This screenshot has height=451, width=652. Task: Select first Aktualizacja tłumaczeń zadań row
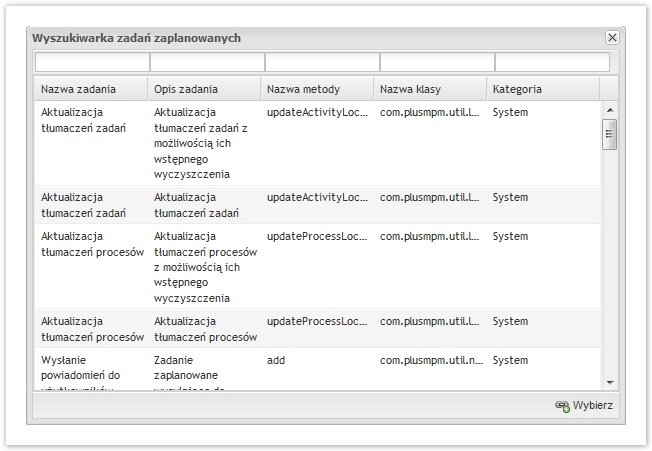click(x=91, y=120)
